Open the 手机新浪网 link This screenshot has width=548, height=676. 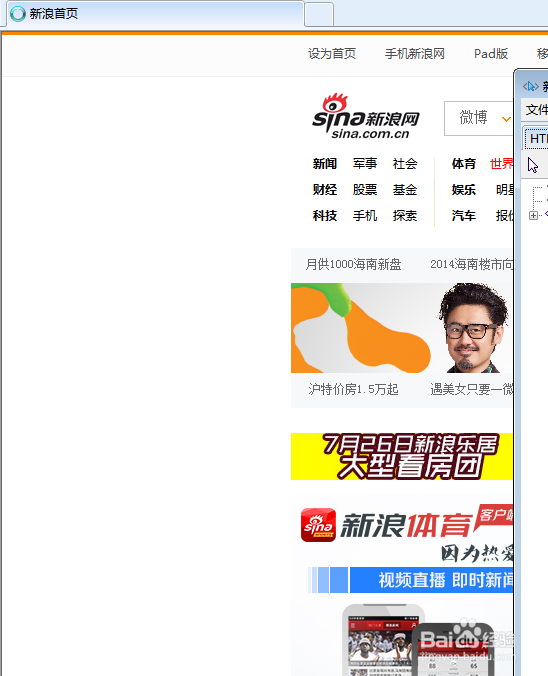pyautogui.click(x=414, y=54)
